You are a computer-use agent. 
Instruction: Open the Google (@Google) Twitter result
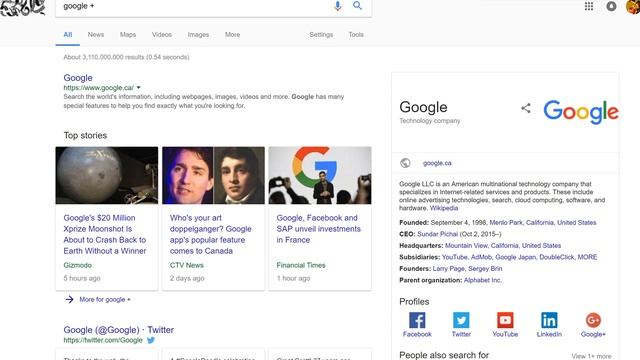(x=118, y=330)
